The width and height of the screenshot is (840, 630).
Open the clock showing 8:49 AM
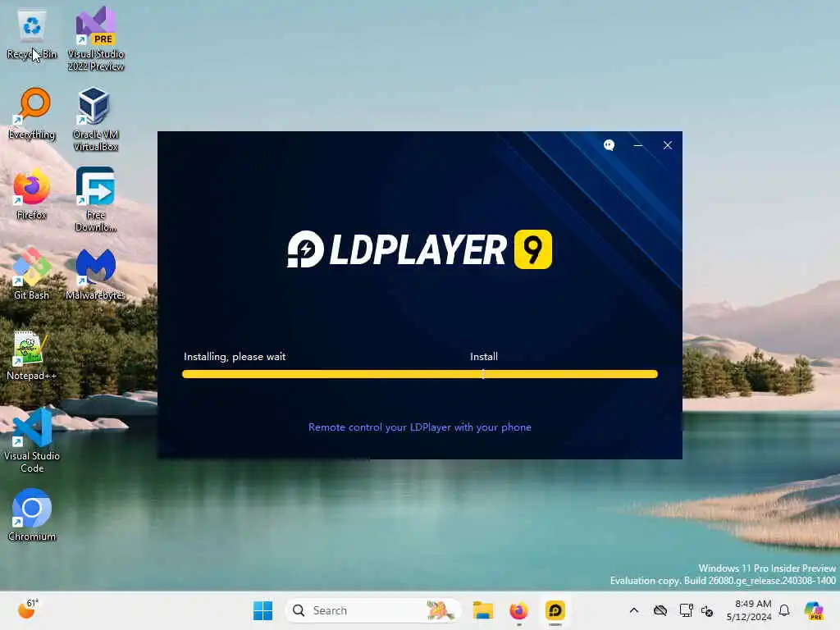[749, 610]
